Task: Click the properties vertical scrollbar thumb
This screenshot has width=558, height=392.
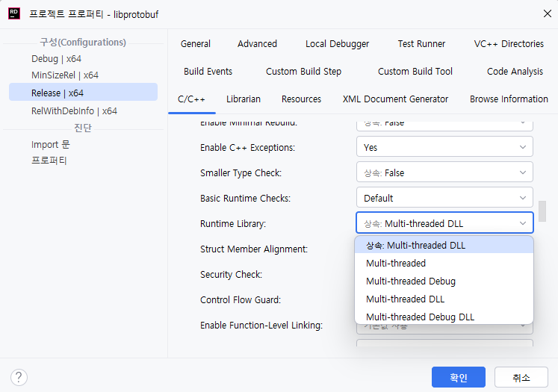Action: click(x=542, y=211)
